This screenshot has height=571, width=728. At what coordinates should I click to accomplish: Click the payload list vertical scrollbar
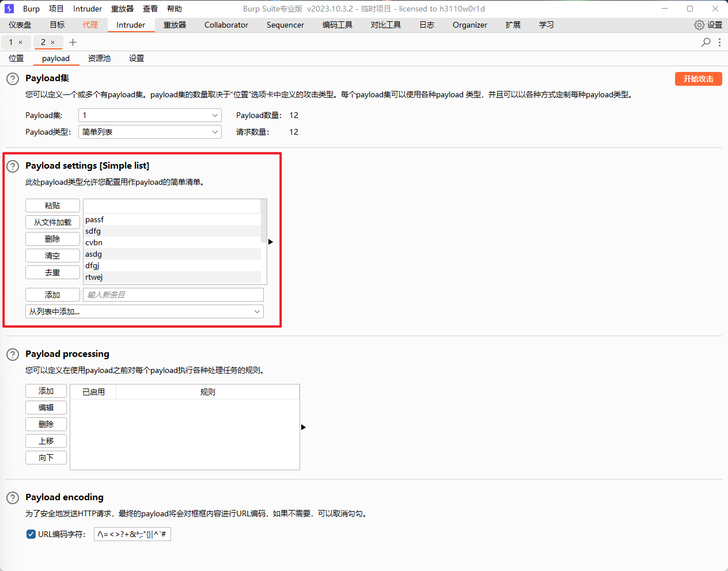tap(264, 221)
